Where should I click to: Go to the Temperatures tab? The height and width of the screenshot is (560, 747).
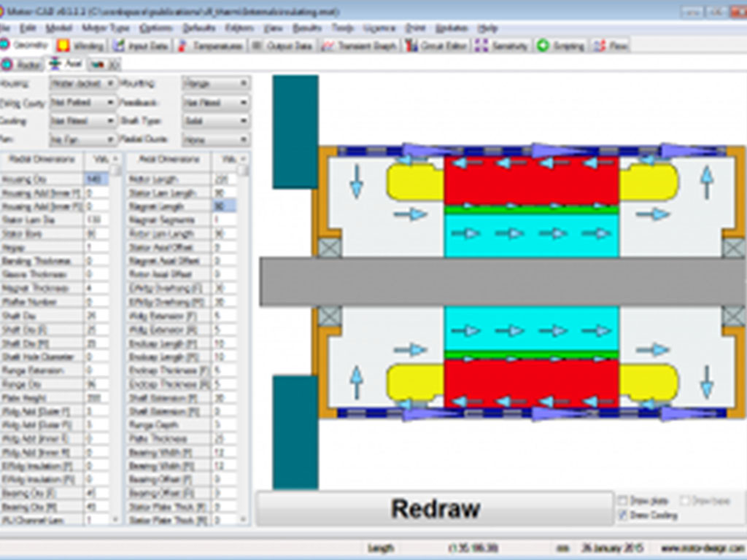pyautogui.click(x=210, y=46)
